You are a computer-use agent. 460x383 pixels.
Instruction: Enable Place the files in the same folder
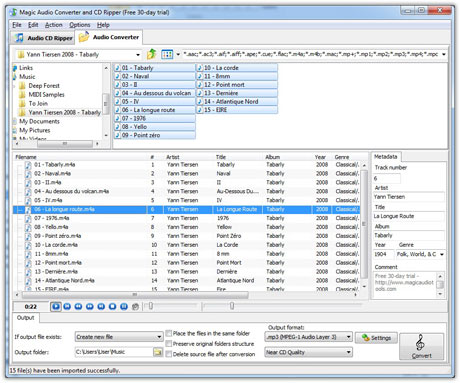tap(169, 333)
